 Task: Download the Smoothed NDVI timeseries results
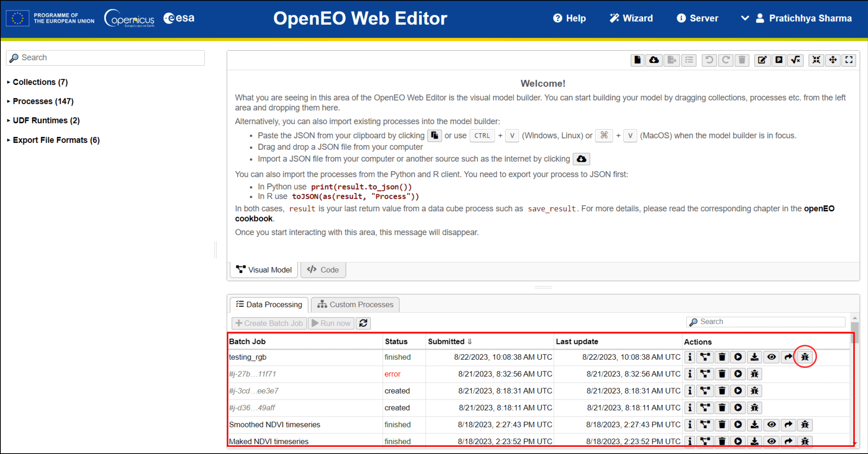point(754,424)
